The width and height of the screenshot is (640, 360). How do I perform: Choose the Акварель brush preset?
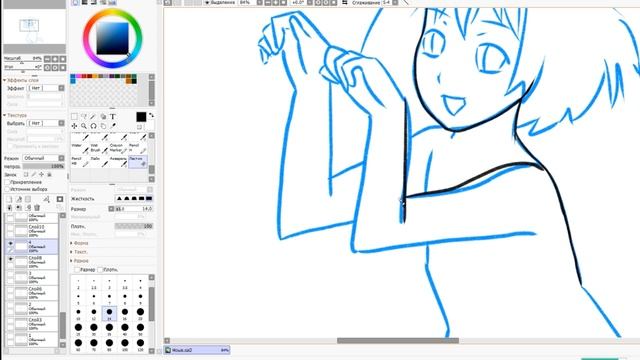pyautogui.click(x=118, y=161)
